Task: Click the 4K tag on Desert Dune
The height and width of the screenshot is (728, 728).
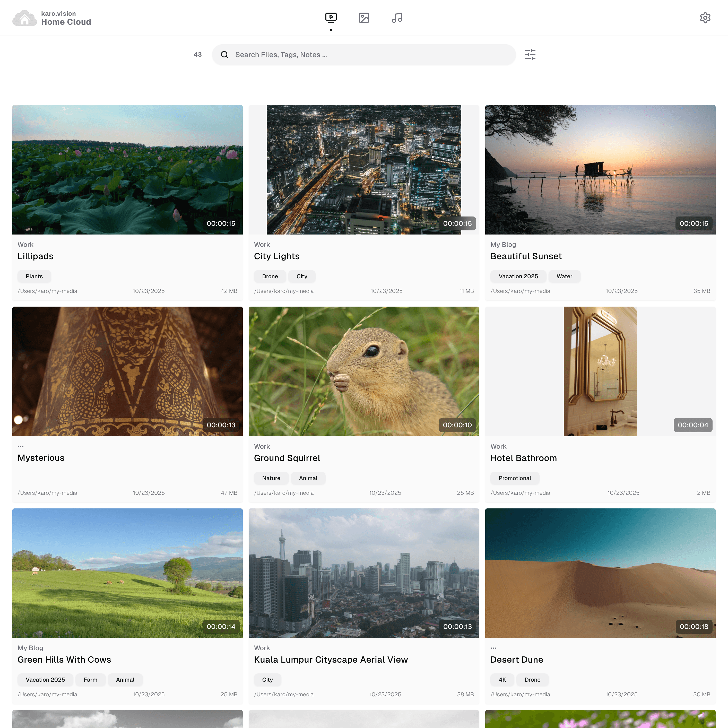Action: point(502,680)
